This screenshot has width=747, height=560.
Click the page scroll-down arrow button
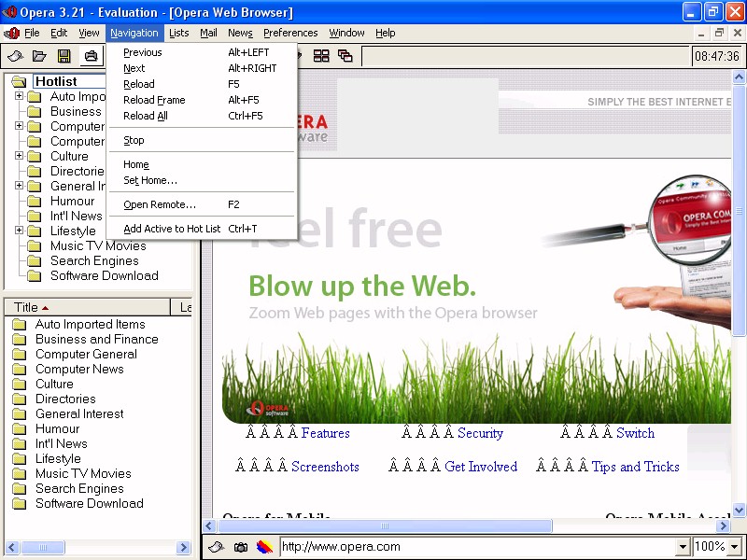tap(739, 510)
